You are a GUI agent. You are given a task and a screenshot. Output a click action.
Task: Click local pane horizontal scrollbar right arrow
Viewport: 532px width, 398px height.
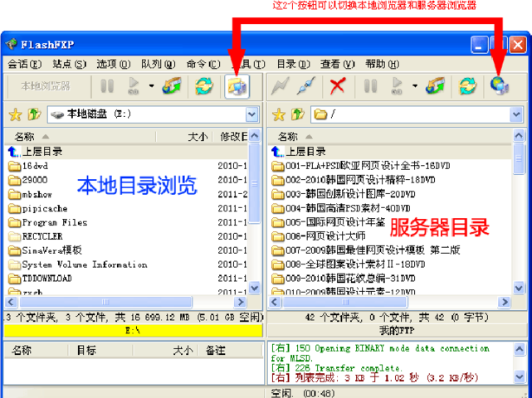(x=241, y=302)
